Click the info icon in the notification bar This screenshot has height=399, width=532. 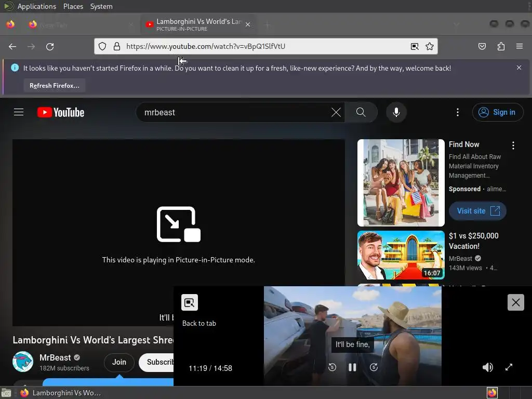pyautogui.click(x=15, y=68)
